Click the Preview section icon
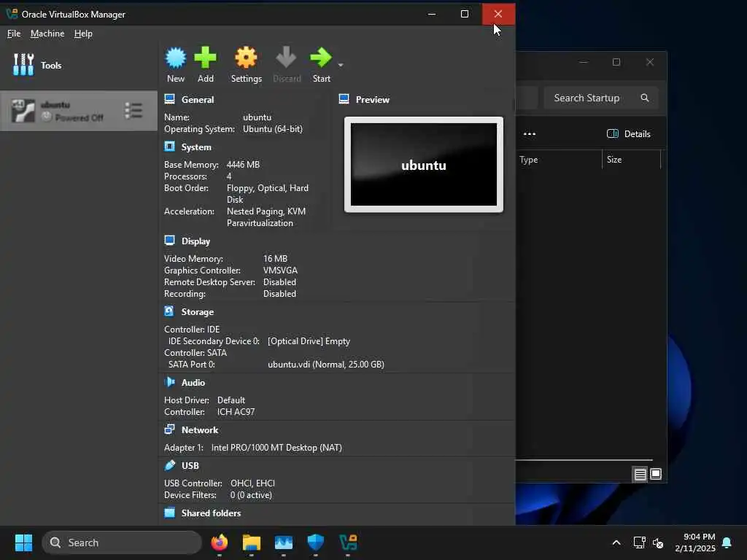The width and height of the screenshot is (747, 560). 344,99
